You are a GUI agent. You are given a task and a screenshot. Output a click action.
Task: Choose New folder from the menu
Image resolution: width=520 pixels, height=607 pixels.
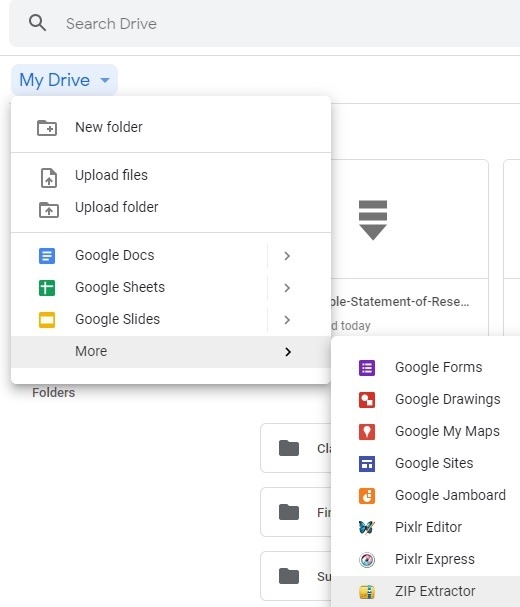point(171,127)
